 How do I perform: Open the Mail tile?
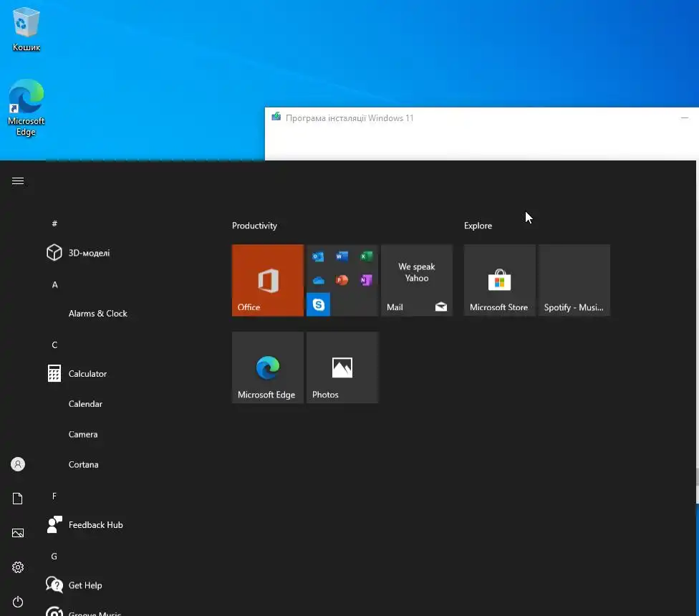pos(416,280)
